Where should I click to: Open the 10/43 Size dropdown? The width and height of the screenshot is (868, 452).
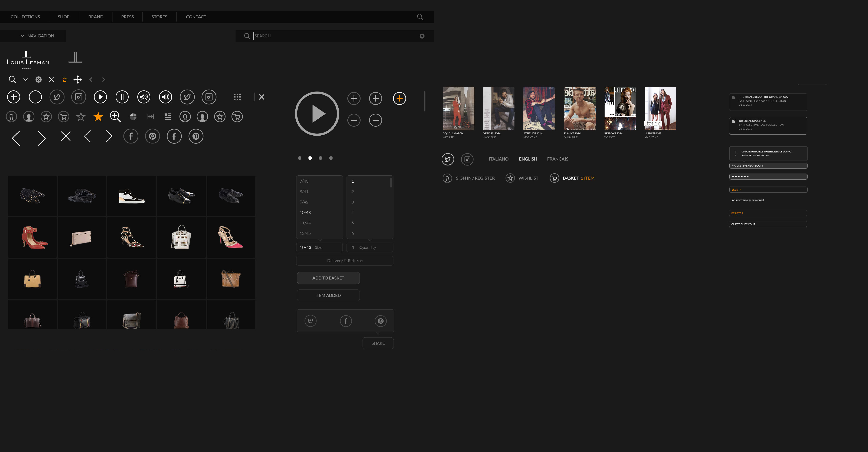click(319, 248)
